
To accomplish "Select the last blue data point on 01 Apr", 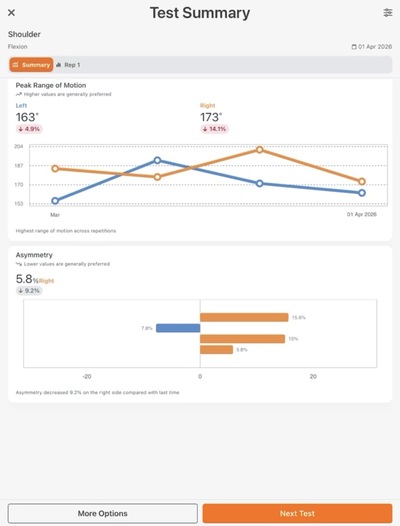I will (362, 193).
